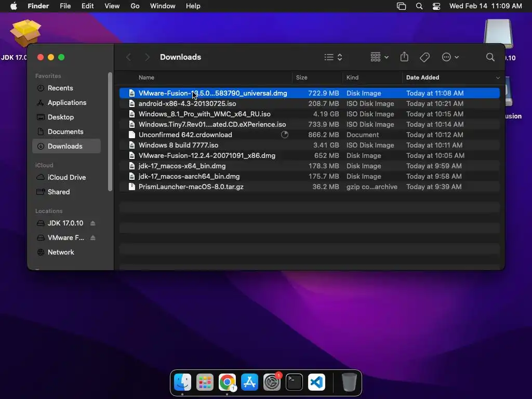The height and width of the screenshot is (399, 532).
Task: Open the Window menu
Action: [x=163, y=6]
